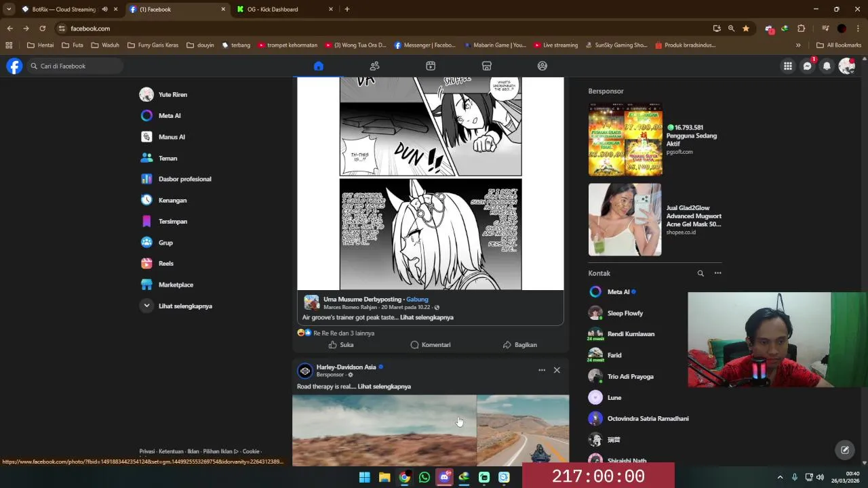This screenshot has height=488, width=868.
Task: Open WhatsApp from the taskbar
Action: 425,477
